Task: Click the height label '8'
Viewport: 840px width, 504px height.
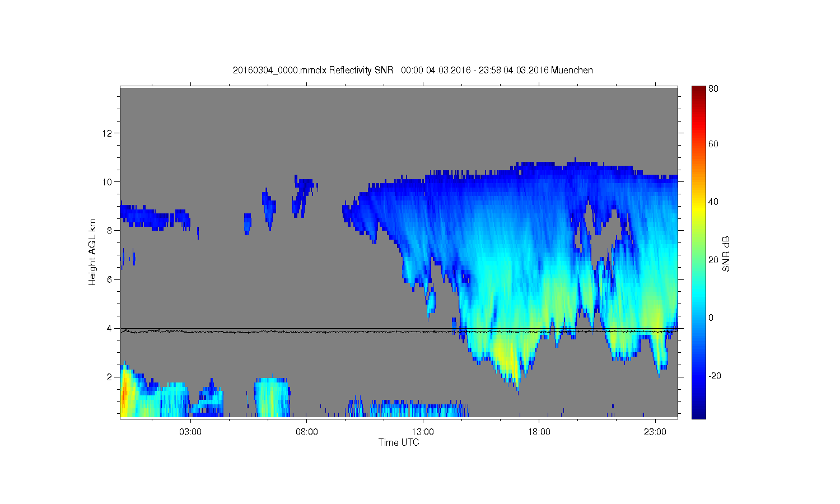Action: pyautogui.click(x=110, y=231)
